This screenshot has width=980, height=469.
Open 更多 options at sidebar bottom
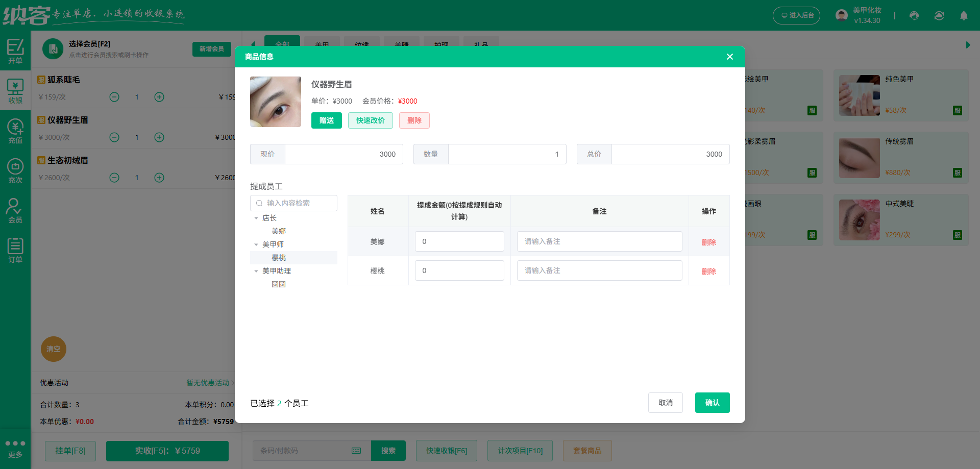15,448
